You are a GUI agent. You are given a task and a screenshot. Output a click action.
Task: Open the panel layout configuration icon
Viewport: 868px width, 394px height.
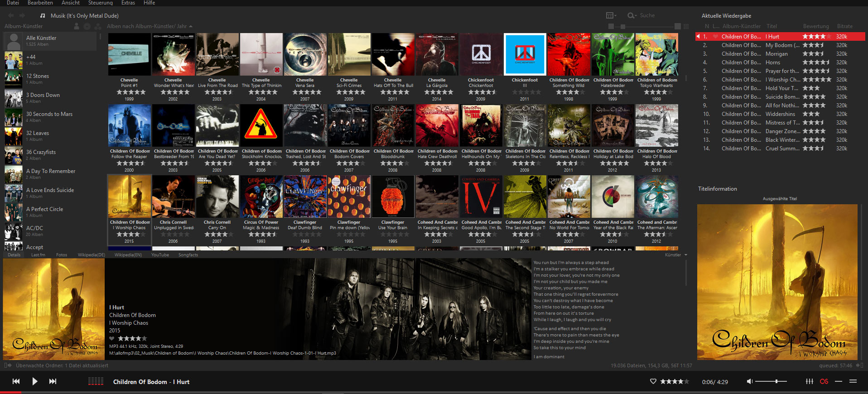click(611, 15)
